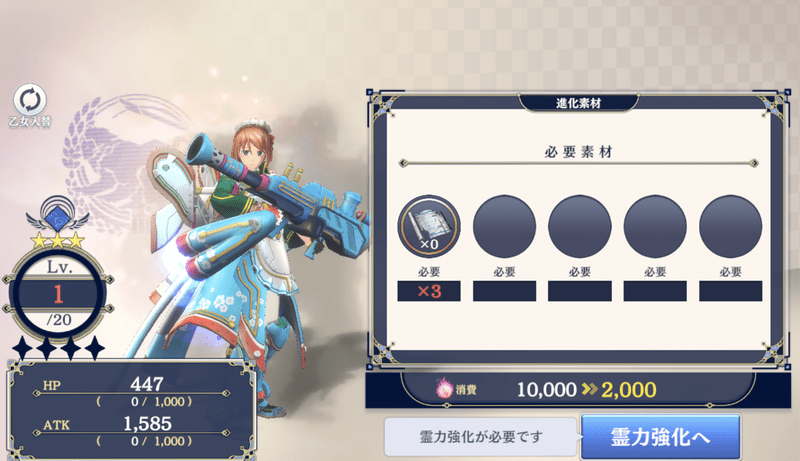Screen dimensions: 800x461
Task: Click the 10,000 to 2,000 cost display
Action: click(586, 390)
